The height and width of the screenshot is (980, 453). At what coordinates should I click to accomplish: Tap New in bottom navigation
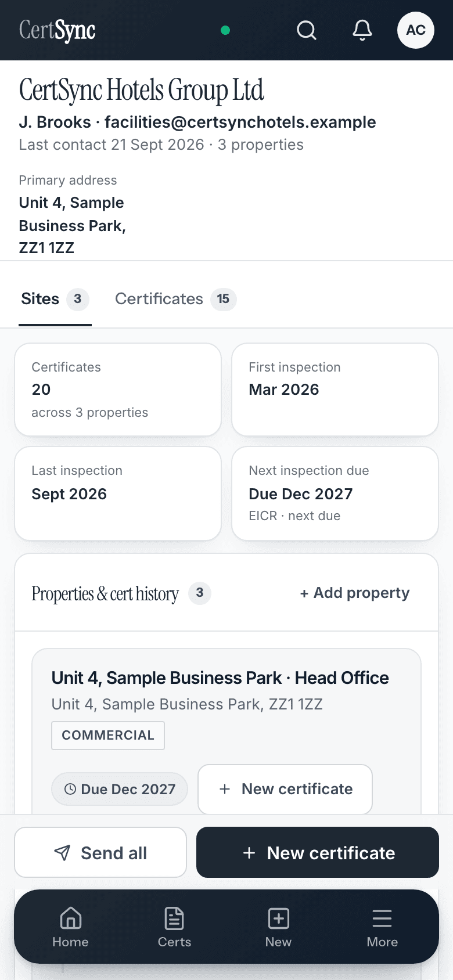pos(278,927)
